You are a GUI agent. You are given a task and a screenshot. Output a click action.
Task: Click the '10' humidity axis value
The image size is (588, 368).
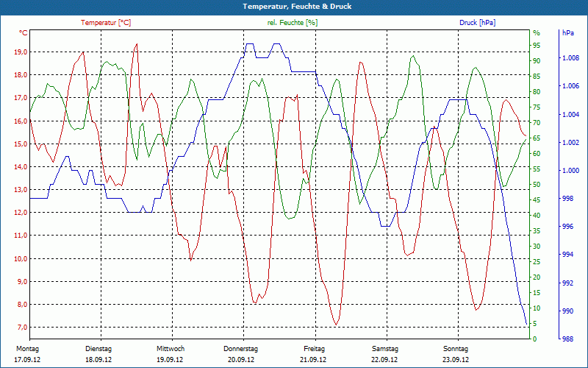[537, 308]
